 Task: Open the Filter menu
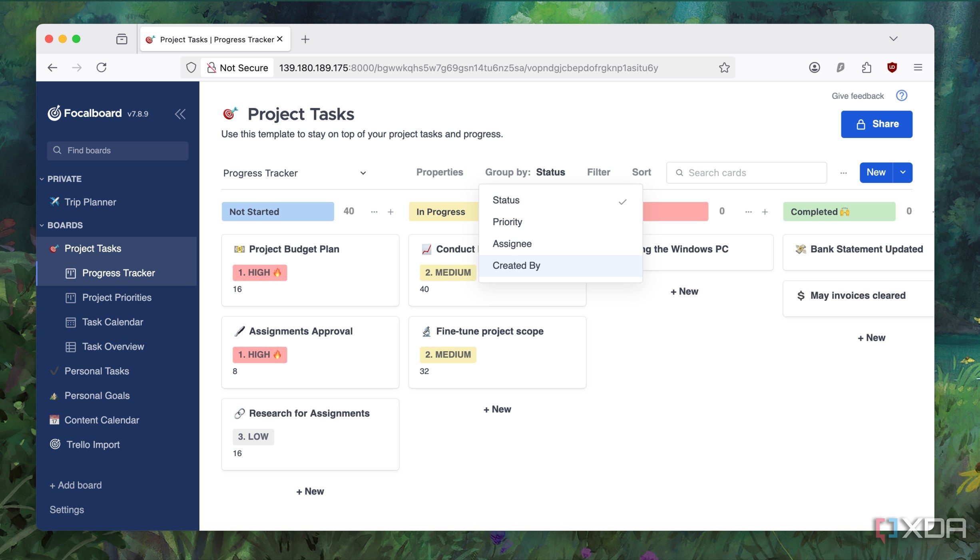tap(598, 172)
